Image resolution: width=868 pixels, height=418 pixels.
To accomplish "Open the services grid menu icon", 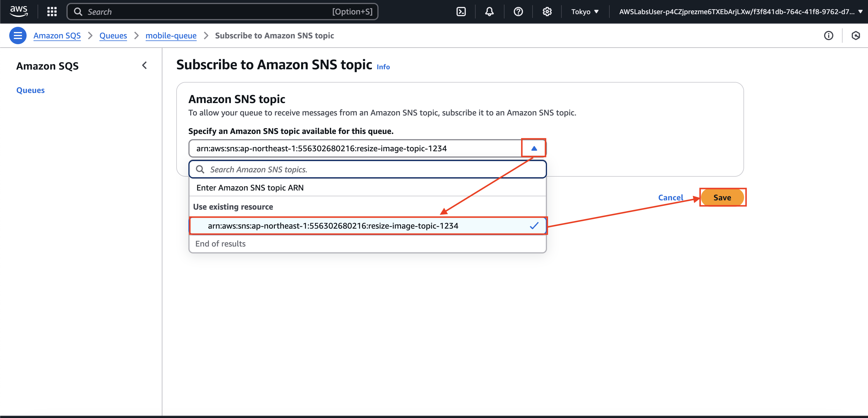I will pos(52,12).
